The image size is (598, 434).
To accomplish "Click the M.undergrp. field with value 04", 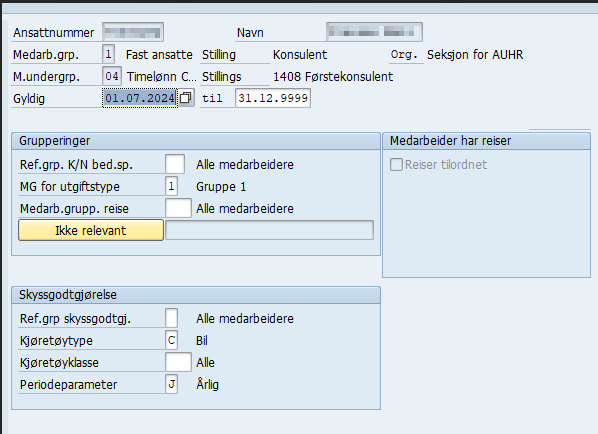I will [x=112, y=76].
